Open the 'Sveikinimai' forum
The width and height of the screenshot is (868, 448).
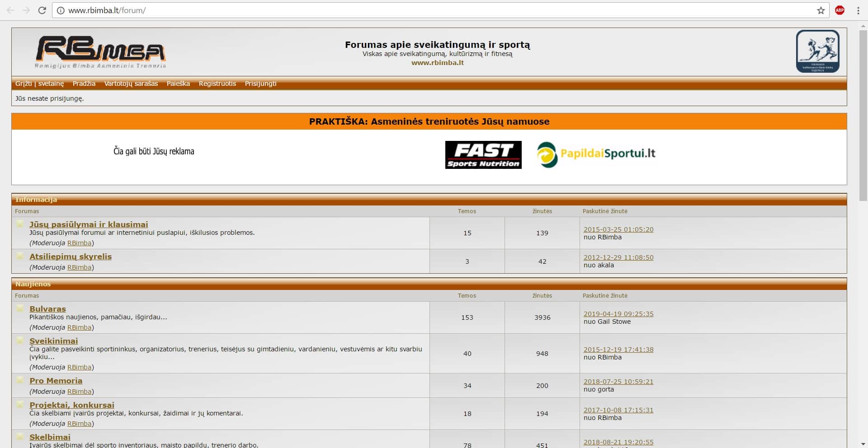tap(53, 341)
